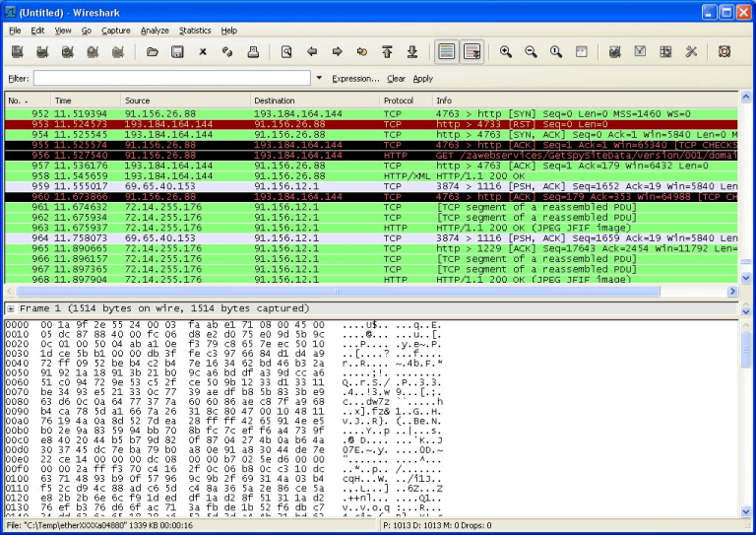The image size is (756, 535).
Task: Open the Go menu
Action: point(87,31)
